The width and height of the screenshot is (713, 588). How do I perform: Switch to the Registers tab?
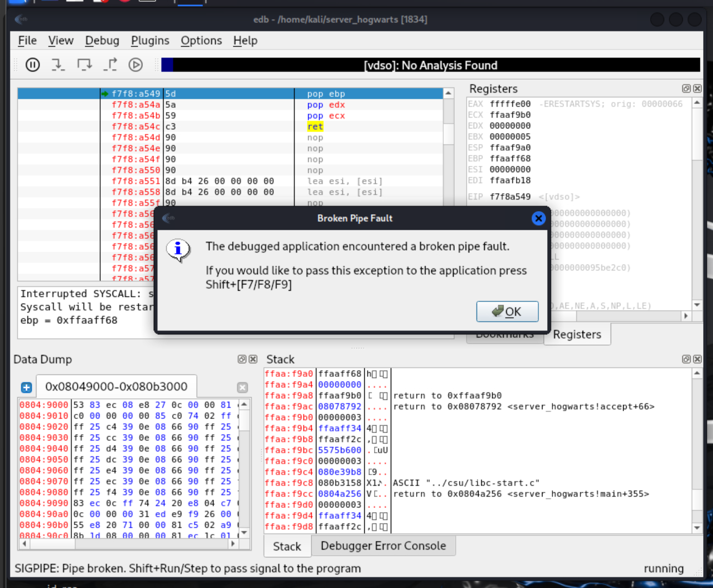[x=577, y=334]
